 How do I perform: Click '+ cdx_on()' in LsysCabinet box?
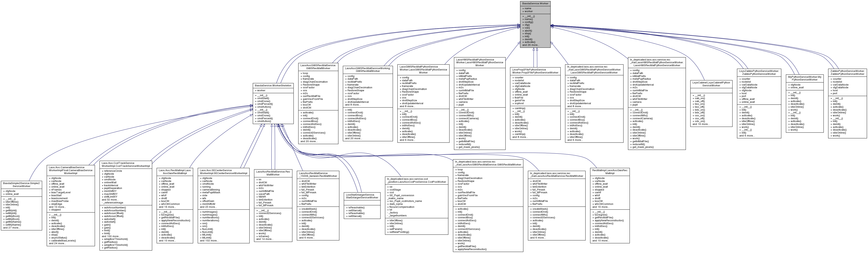pos(699,121)
